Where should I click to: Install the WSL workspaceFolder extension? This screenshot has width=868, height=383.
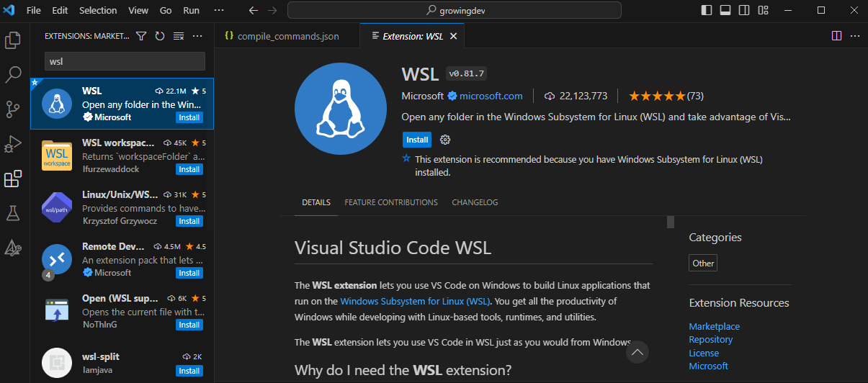coord(189,169)
